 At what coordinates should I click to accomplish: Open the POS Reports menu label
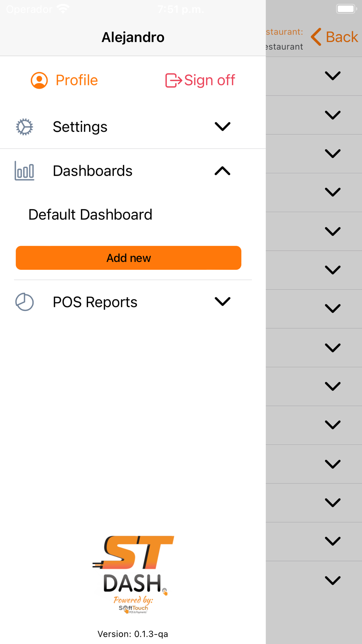[95, 302]
